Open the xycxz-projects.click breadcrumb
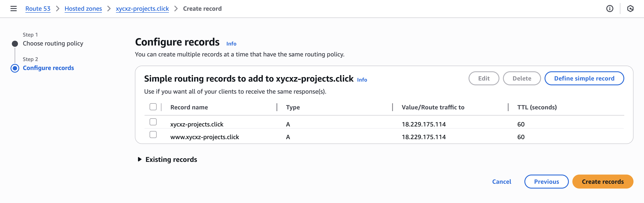Image resolution: width=644 pixels, height=203 pixels. pos(142,9)
